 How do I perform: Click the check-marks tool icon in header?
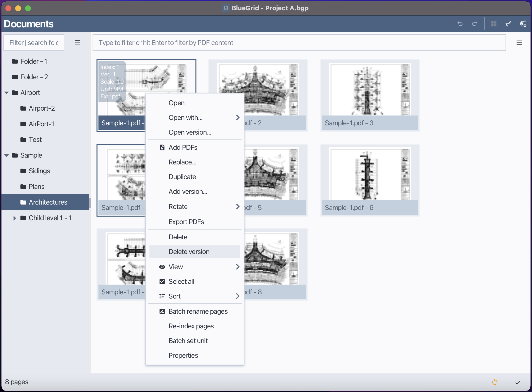[x=508, y=24]
